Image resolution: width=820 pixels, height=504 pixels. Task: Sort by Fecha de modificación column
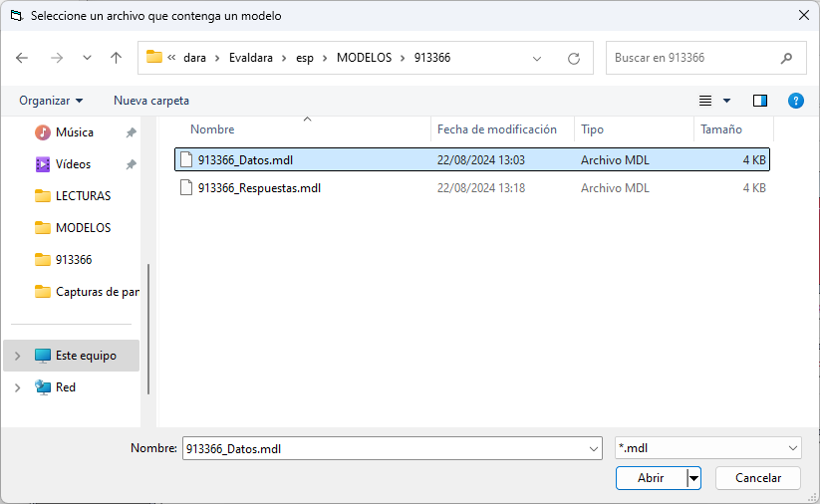[x=497, y=129]
